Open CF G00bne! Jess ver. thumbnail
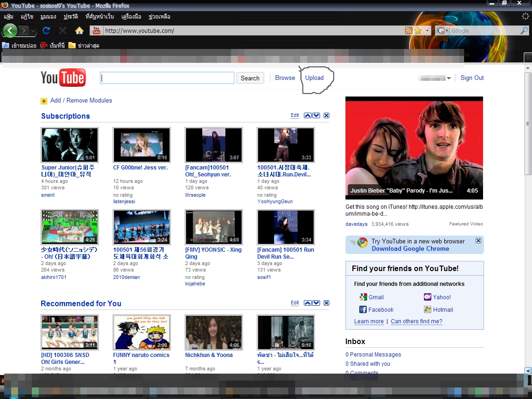Image resolution: width=532 pixels, height=399 pixels. [x=141, y=145]
